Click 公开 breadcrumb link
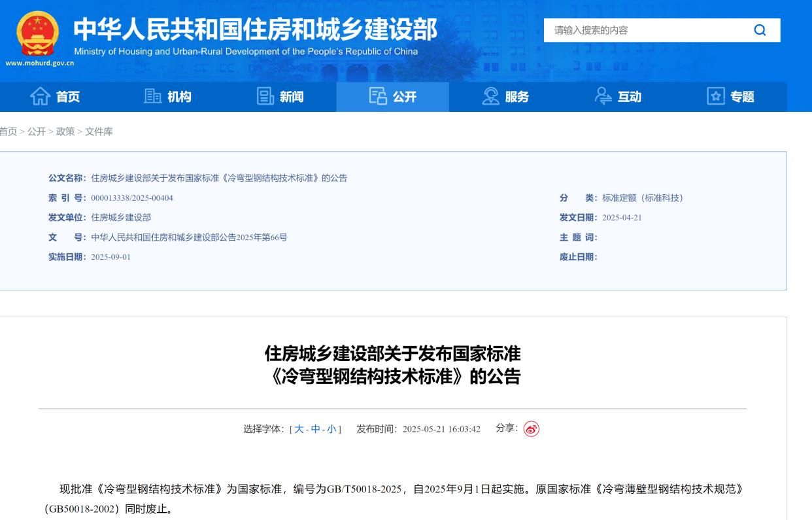 tap(37, 131)
